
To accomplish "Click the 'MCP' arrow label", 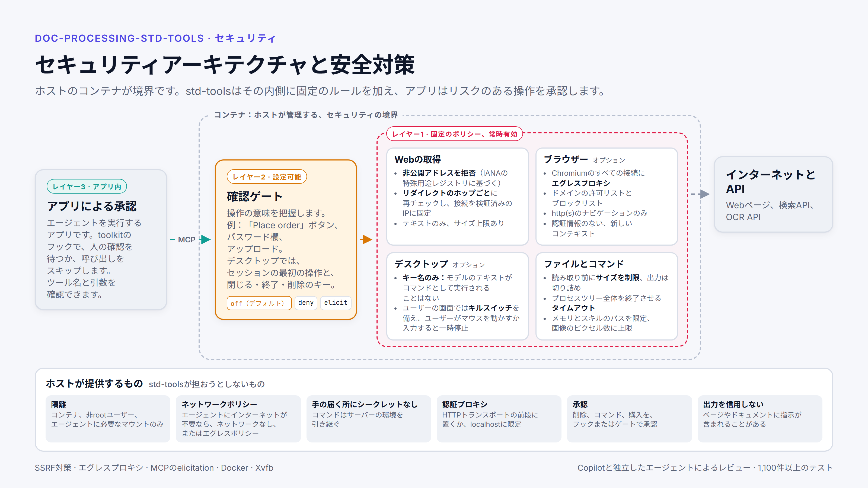I will click(186, 240).
